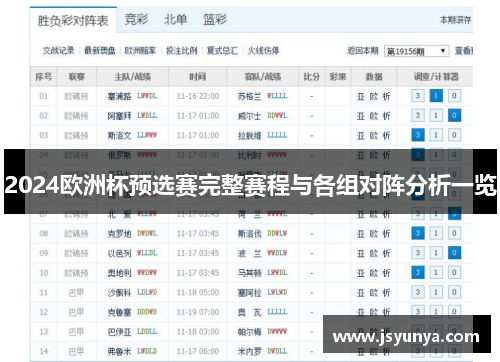This screenshot has height=362, width=500.
Task: Toggle the 1 option in row 08
Action: tap(436, 233)
